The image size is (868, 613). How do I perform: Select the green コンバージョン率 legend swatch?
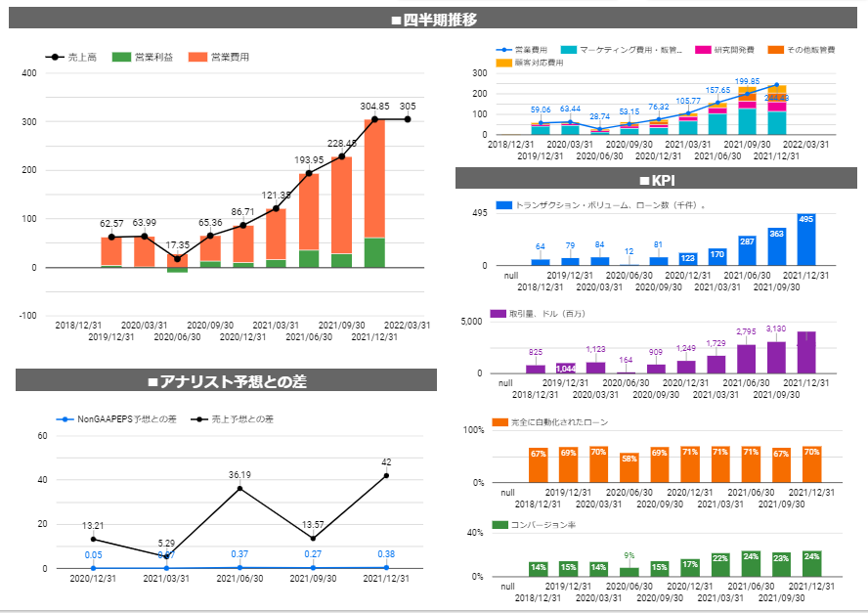tap(499, 524)
